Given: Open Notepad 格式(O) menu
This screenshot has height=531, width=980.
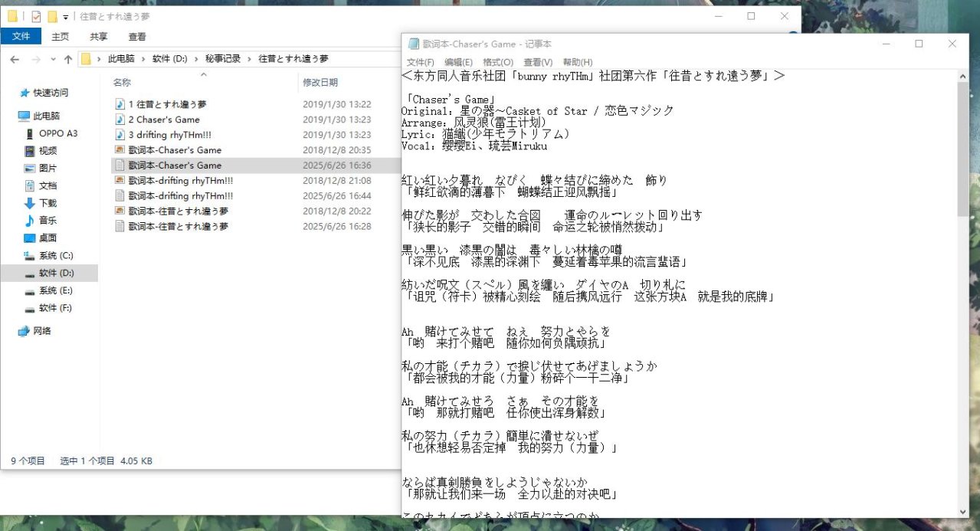Looking at the screenshot, I should pos(498,62).
